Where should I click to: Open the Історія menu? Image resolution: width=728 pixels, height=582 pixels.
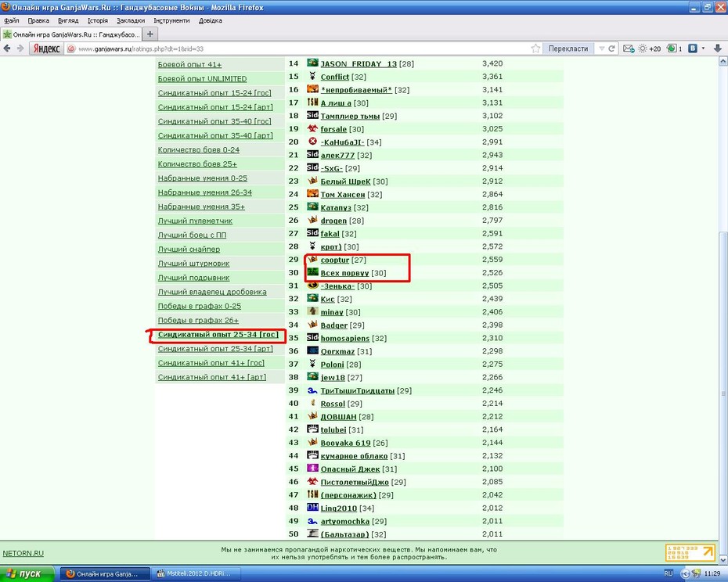tap(98, 20)
